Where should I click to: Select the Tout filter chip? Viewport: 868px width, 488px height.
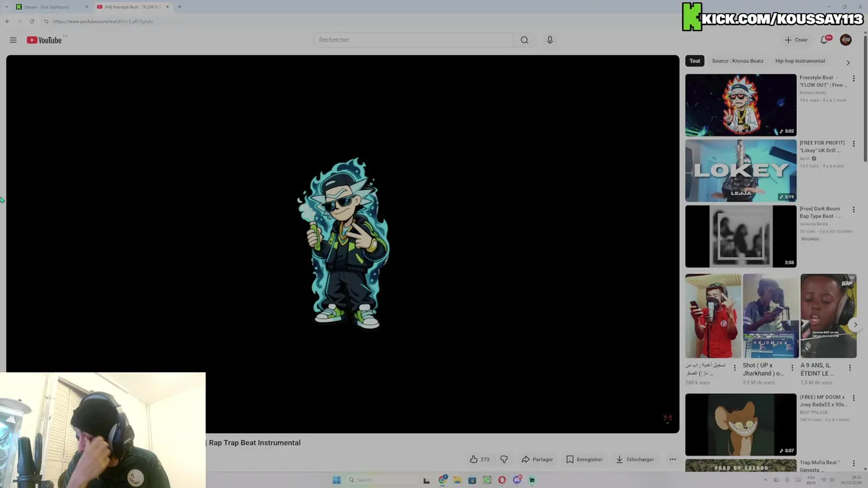[695, 61]
